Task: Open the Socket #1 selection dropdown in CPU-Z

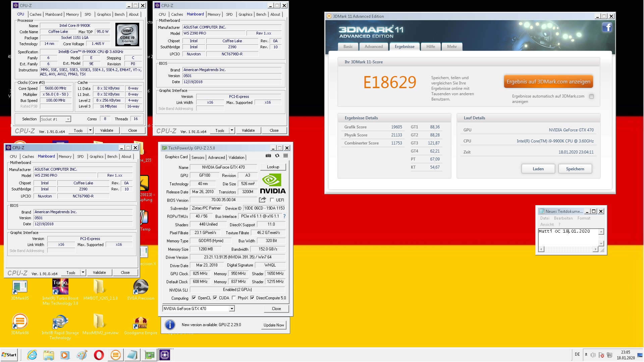Action: [55, 119]
